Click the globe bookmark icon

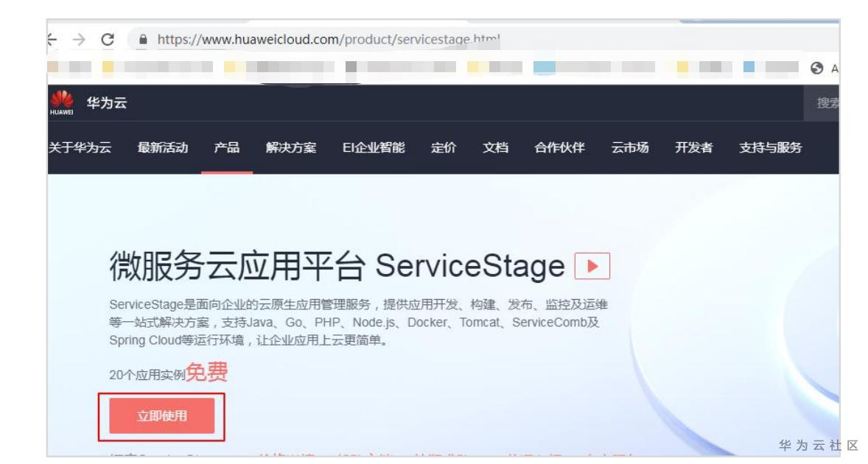[816, 68]
